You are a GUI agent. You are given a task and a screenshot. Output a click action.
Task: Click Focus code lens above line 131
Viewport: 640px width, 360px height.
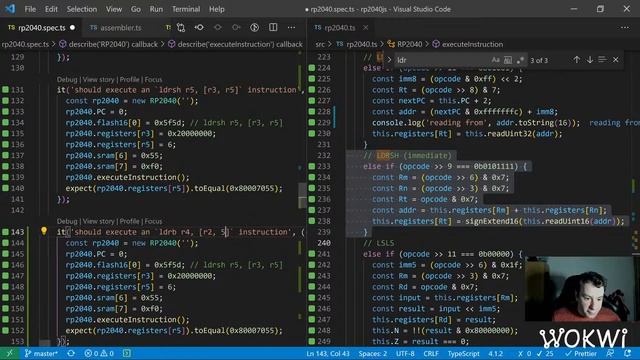[153, 79]
